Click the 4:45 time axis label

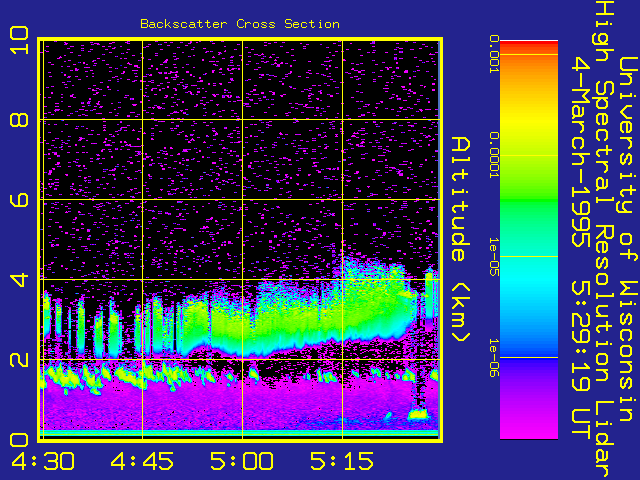point(142,461)
